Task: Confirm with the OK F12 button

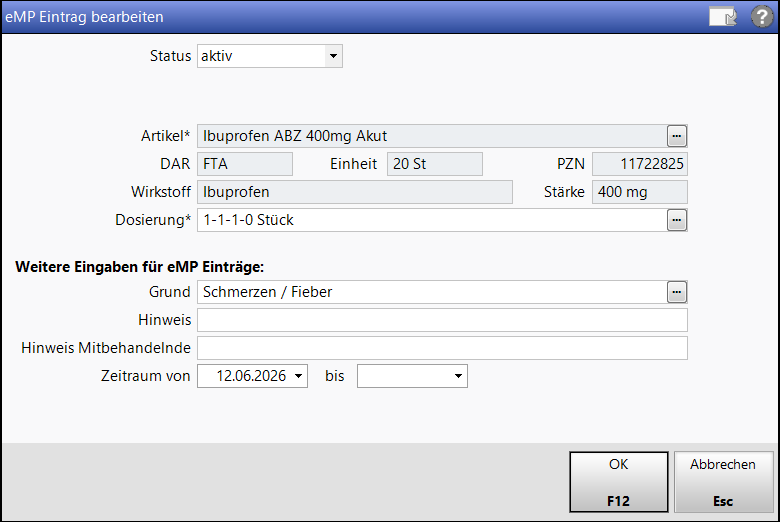Action: pos(618,482)
